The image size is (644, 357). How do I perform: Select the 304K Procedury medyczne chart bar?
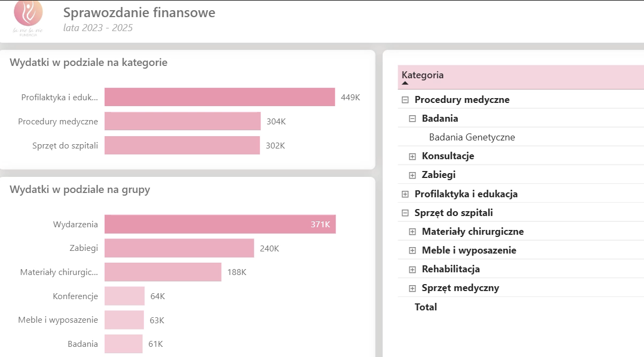[182, 121]
